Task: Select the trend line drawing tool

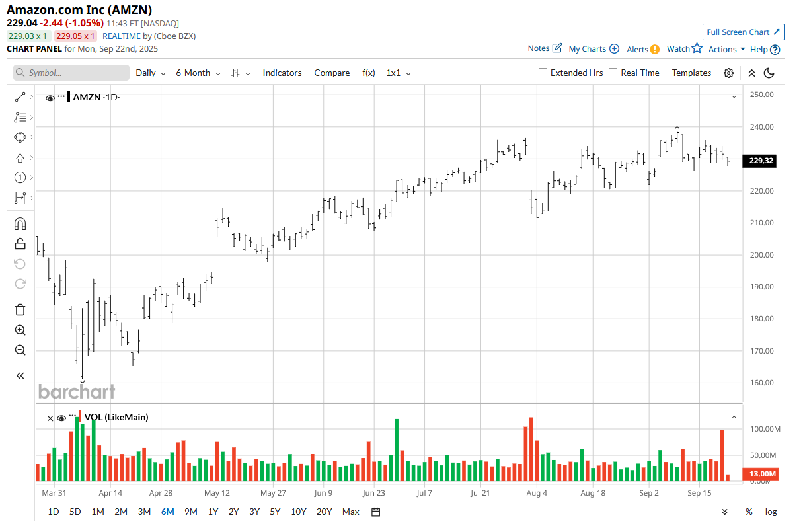Action: pyautogui.click(x=20, y=97)
